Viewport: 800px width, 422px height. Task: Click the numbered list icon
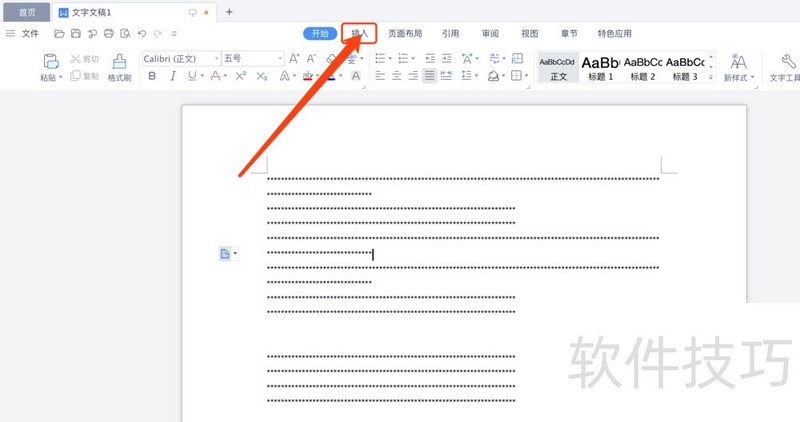[403, 58]
